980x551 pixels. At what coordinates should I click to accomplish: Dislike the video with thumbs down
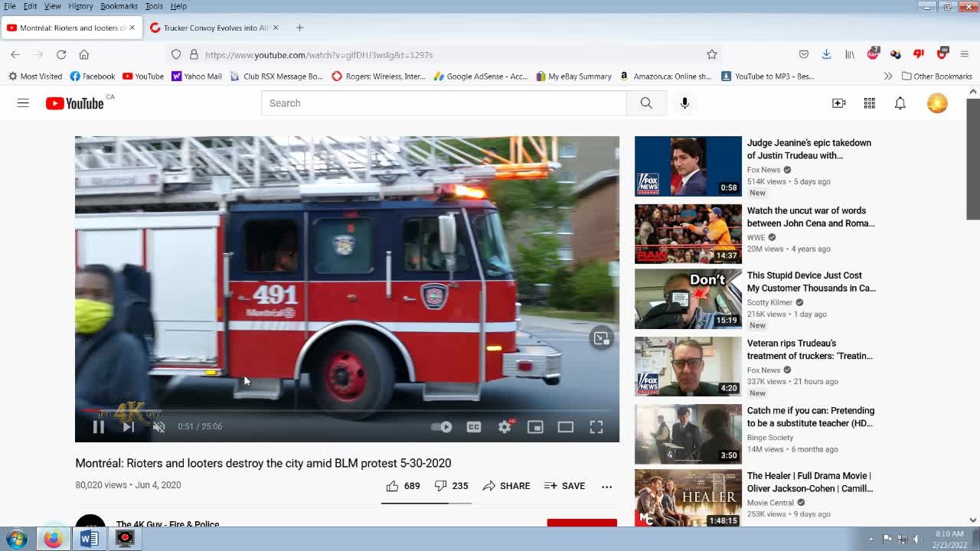pyautogui.click(x=451, y=486)
